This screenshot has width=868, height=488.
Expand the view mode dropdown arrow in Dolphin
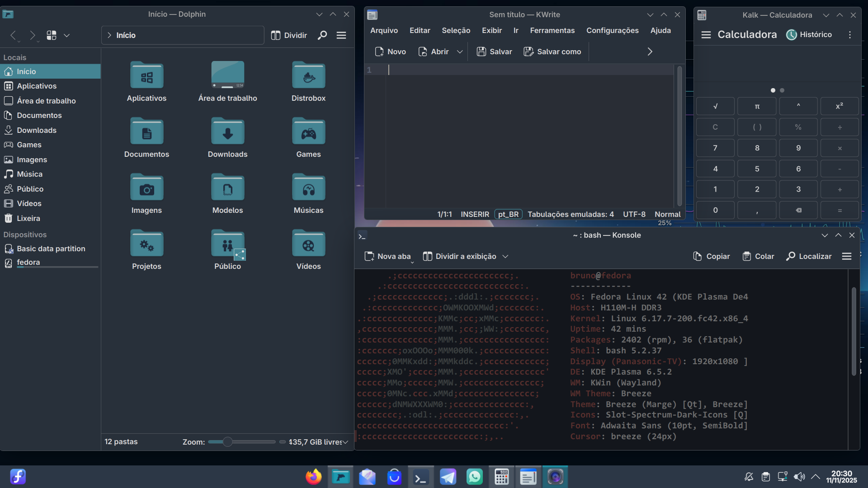[x=66, y=35]
